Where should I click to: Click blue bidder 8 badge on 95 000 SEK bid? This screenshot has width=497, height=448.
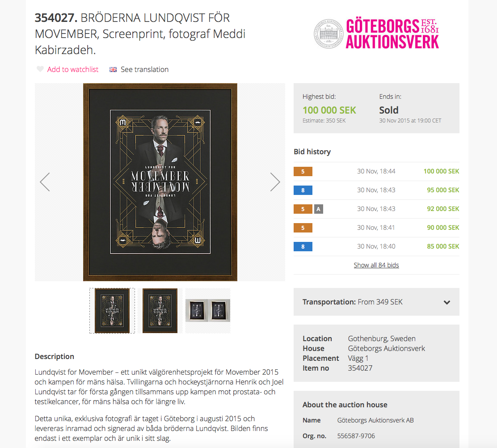tap(303, 190)
